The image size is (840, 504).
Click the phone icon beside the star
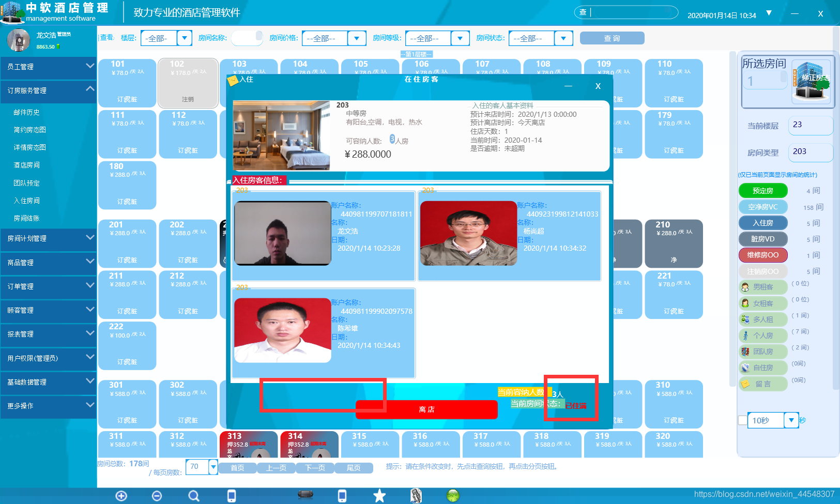click(x=342, y=496)
